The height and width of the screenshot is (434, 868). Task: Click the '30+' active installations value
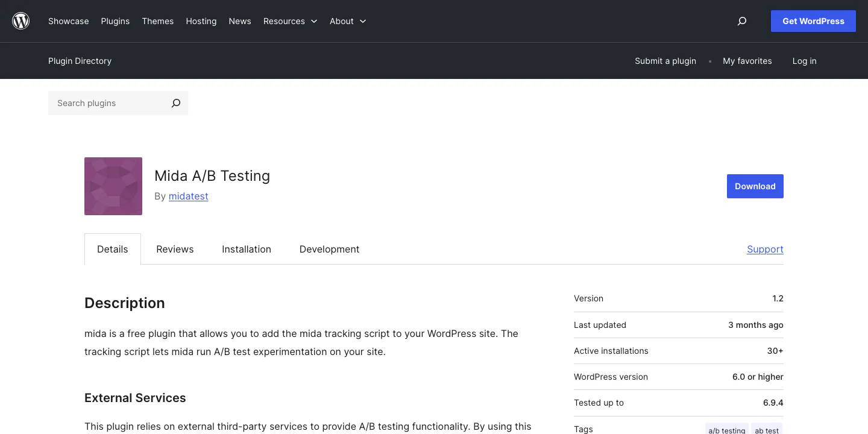775,351
